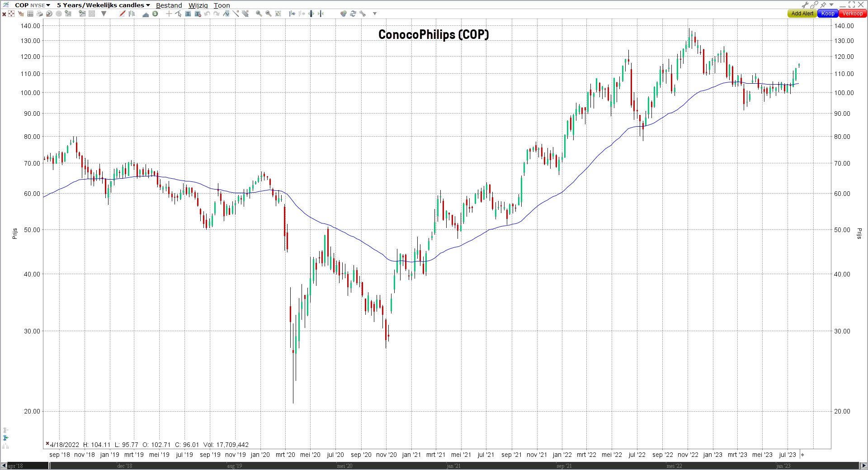The height and width of the screenshot is (470, 868).
Task: Compress time scale horizontally icon
Action: pos(321,14)
